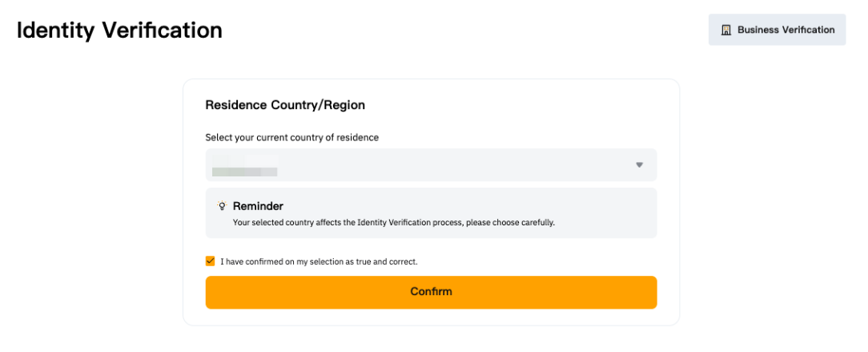Click the blurred selected country value
The width and height of the screenshot is (868, 352).
tap(244, 172)
